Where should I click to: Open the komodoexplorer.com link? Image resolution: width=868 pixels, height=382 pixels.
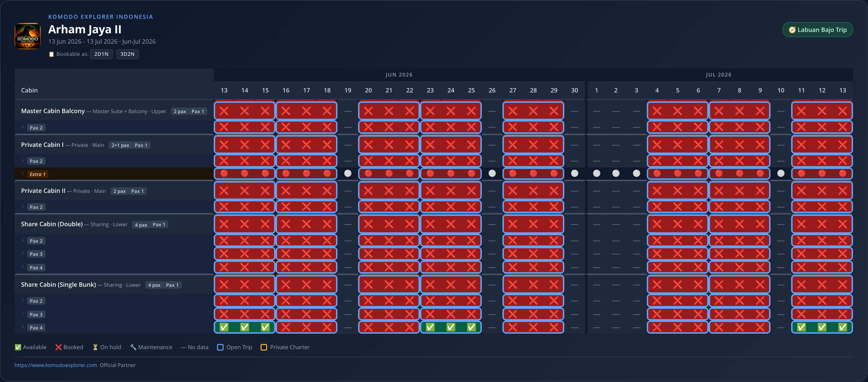[56, 365]
